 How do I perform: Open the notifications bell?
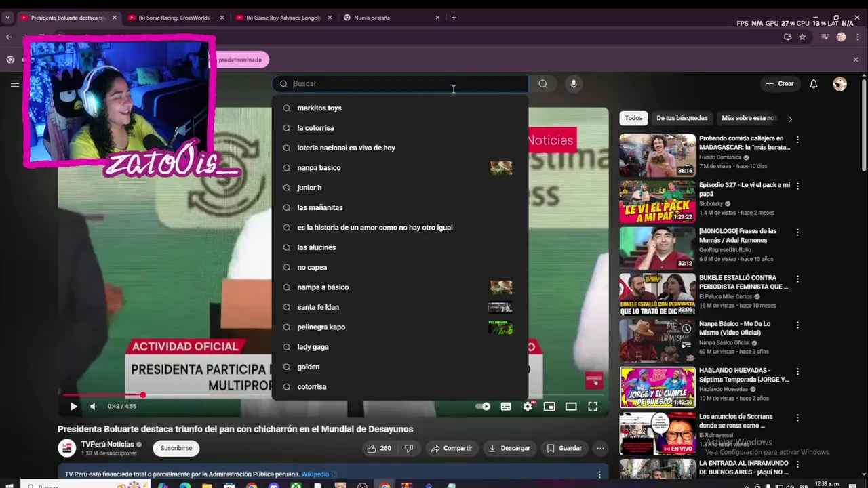point(813,83)
